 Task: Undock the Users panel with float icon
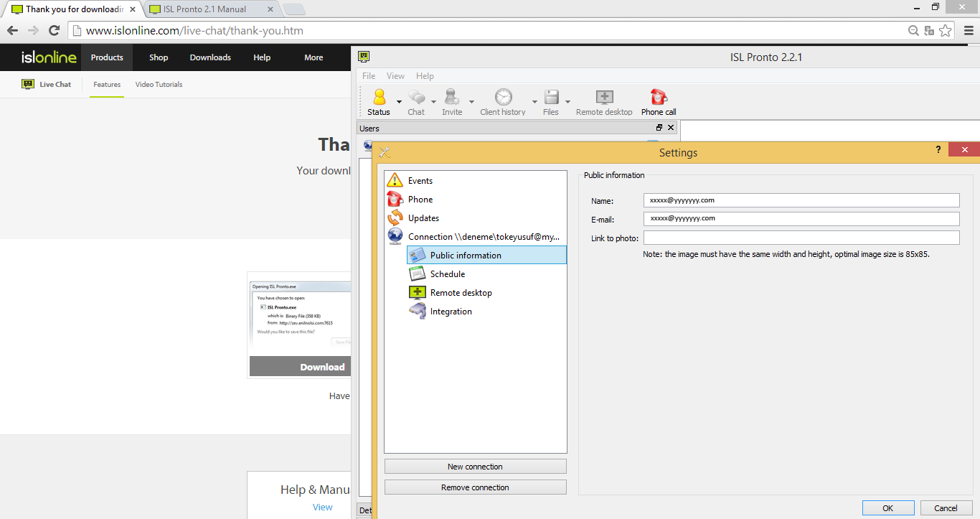[x=659, y=128]
